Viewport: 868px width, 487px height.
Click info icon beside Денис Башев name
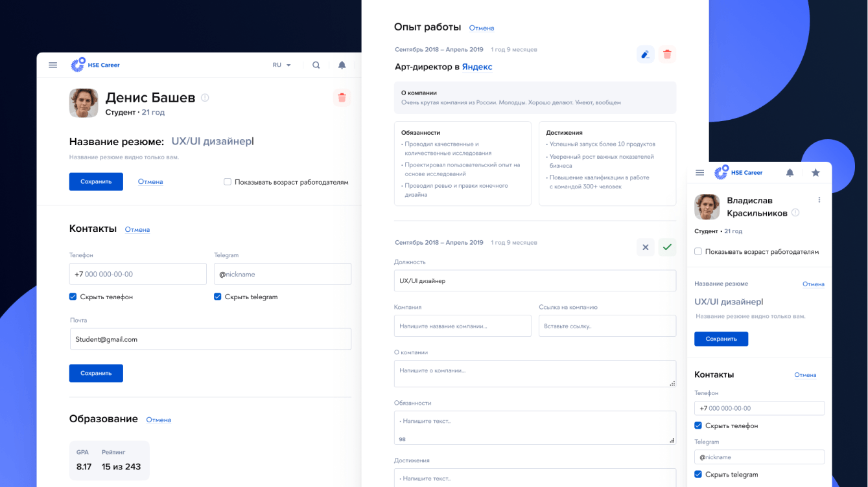click(x=205, y=98)
